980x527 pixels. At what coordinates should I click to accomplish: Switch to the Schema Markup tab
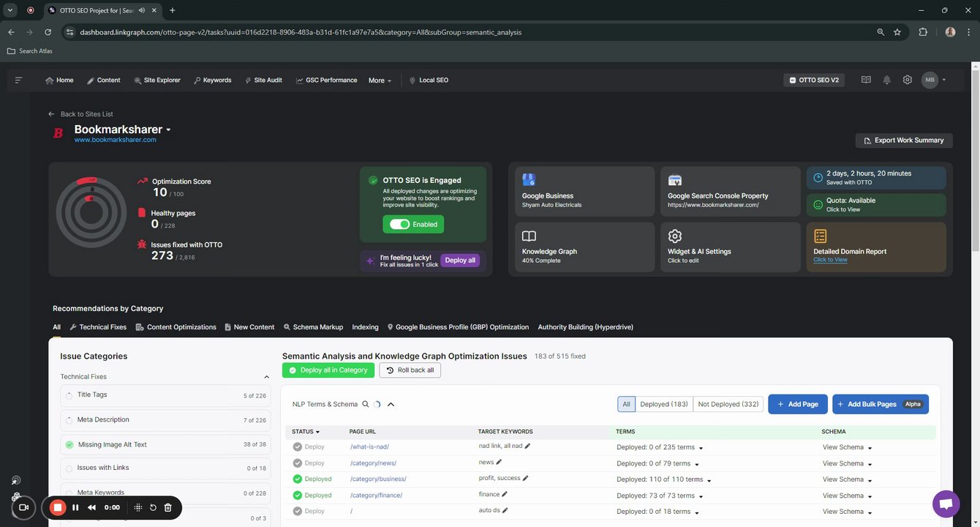pyautogui.click(x=313, y=327)
